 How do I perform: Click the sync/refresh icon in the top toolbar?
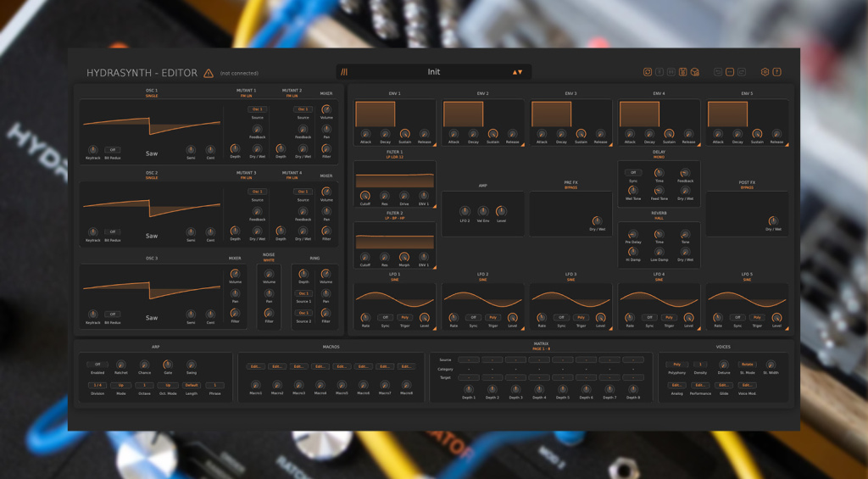point(647,72)
